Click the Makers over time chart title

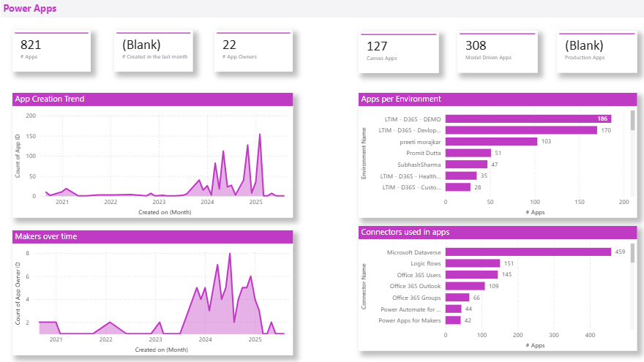46,236
